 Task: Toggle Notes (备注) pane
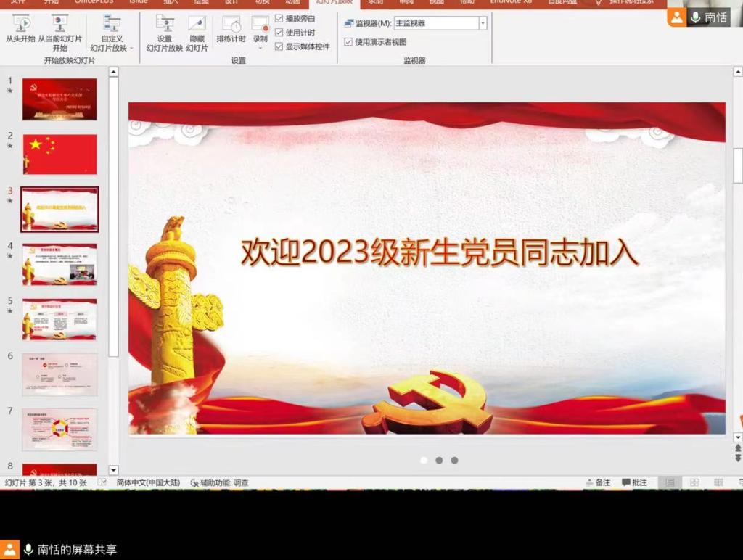tap(599, 482)
